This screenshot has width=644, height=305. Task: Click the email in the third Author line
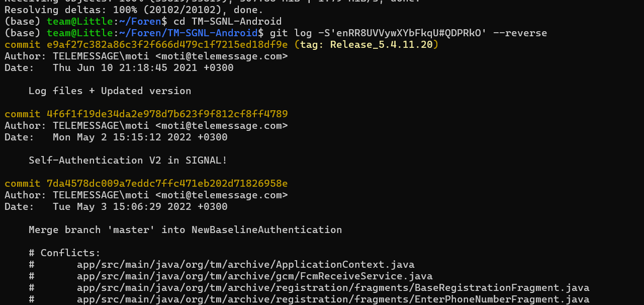point(221,195)
